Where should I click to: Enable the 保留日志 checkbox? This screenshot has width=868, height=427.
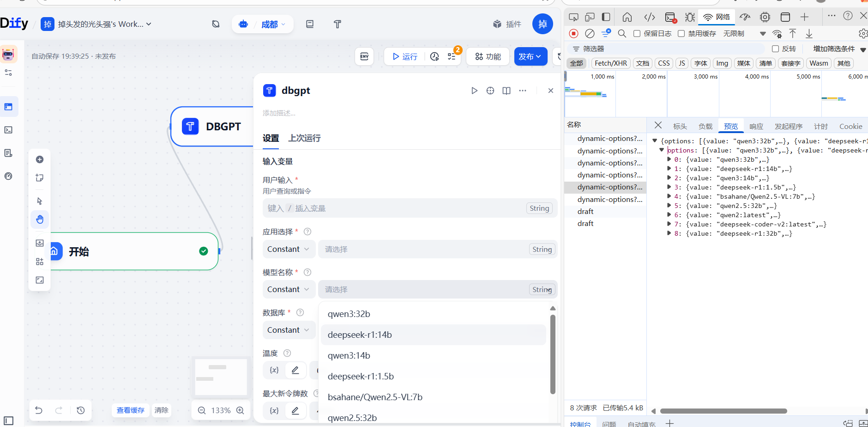click(638, 33)
